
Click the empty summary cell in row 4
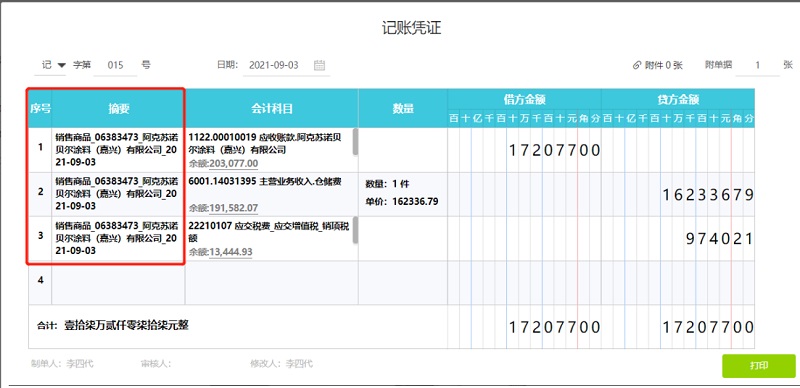click(118, 283)
